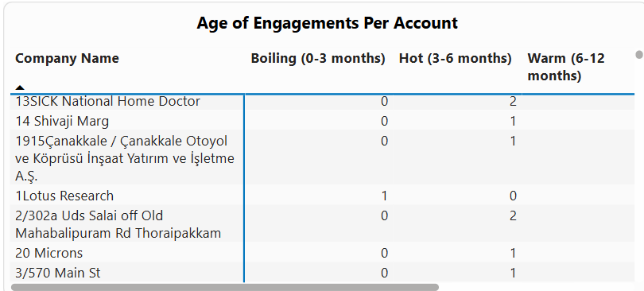Sort by Warm (6-12 months) header
Viewport: 644px width, 291px height.
click(566, 67)
